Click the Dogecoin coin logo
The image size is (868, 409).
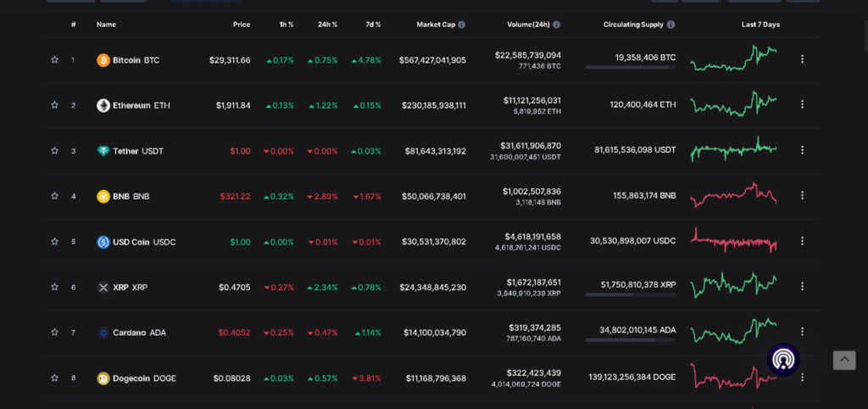[x=103, y=378]
